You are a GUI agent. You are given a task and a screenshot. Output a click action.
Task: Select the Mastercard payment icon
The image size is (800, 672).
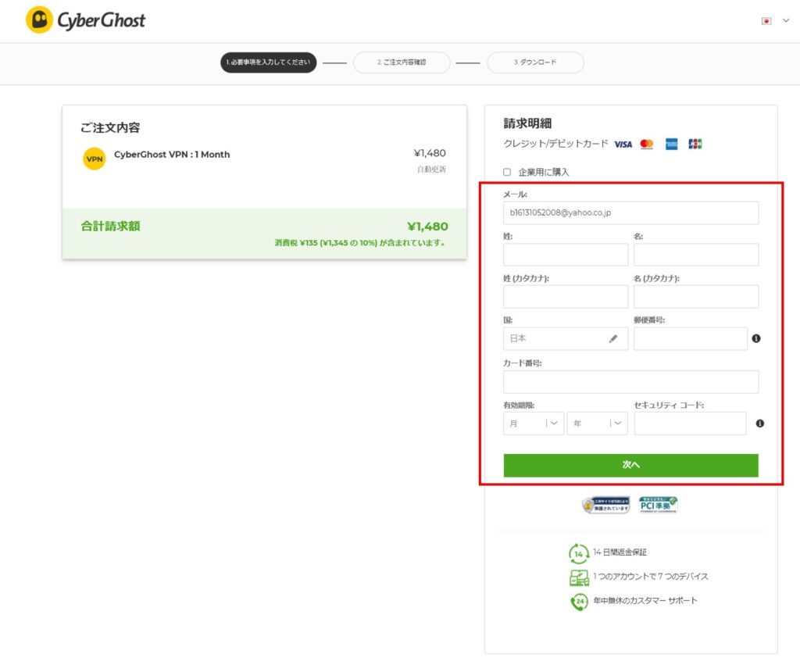coord(646,144)
